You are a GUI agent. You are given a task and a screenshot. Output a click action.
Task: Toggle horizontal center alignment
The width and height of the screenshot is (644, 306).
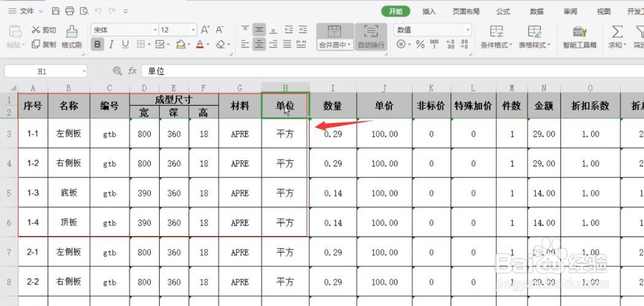click(259, 44)
